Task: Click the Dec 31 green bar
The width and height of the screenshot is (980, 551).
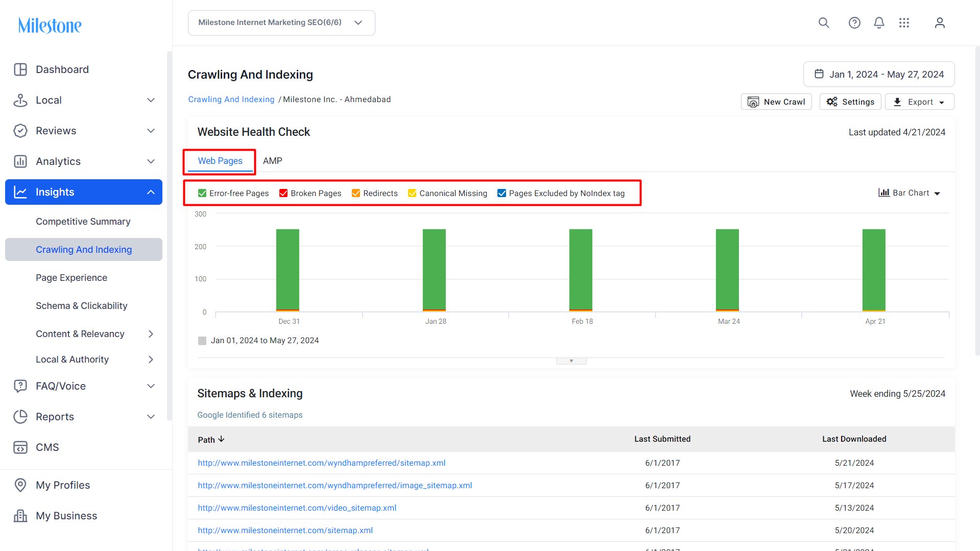Action: pos(288,270)
